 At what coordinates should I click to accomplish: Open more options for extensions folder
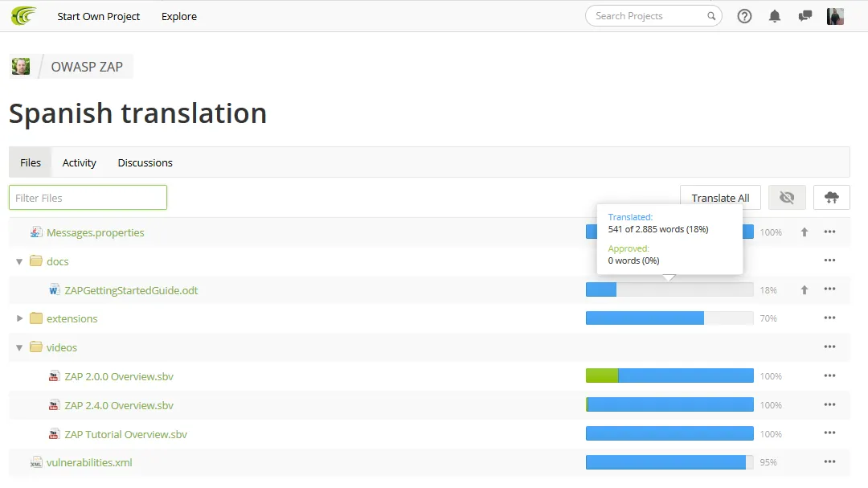click(829, 318)
